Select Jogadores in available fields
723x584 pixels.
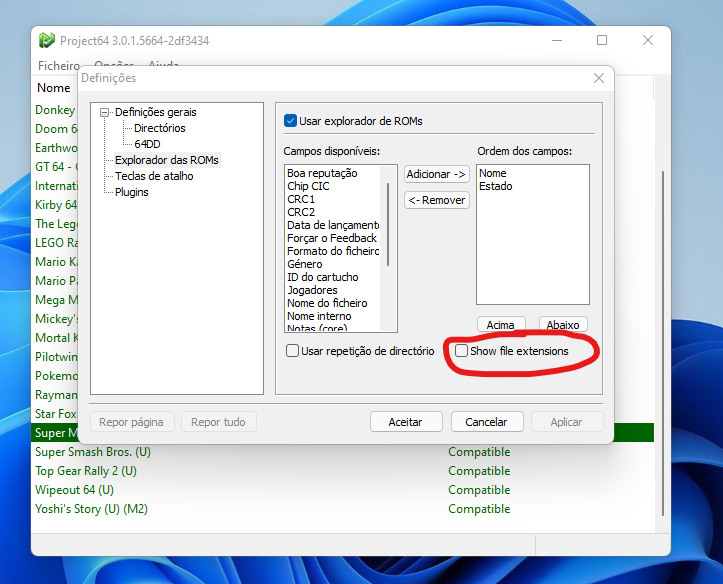click(x=312, y=290)
